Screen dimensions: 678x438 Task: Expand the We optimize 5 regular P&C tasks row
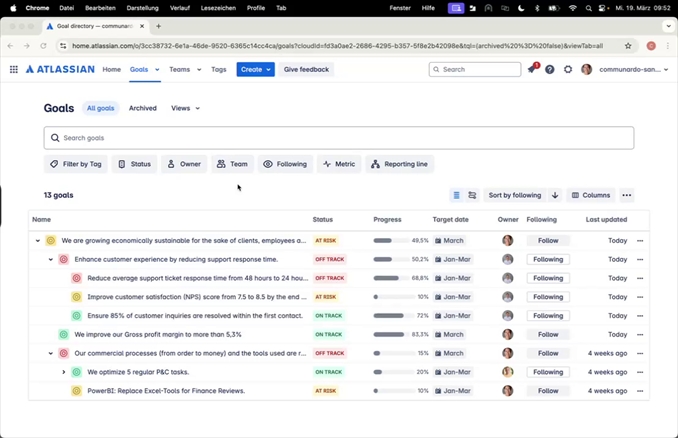pos(64,372)
